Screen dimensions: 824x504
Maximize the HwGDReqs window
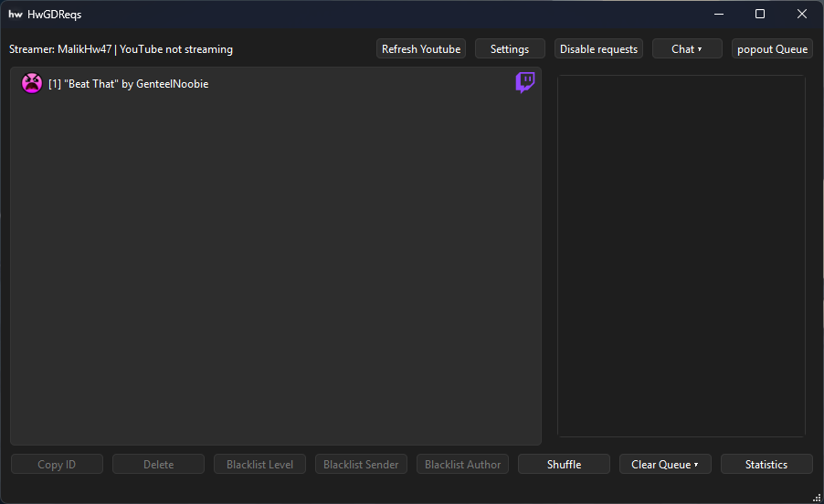(x=760, y=15)
